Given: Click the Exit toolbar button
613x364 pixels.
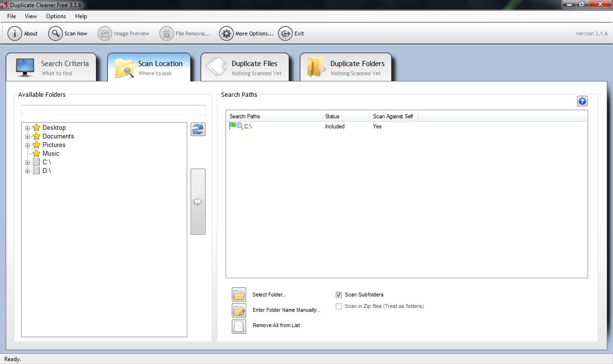Looking at the screenshot, I should click(x=291, y=34).
